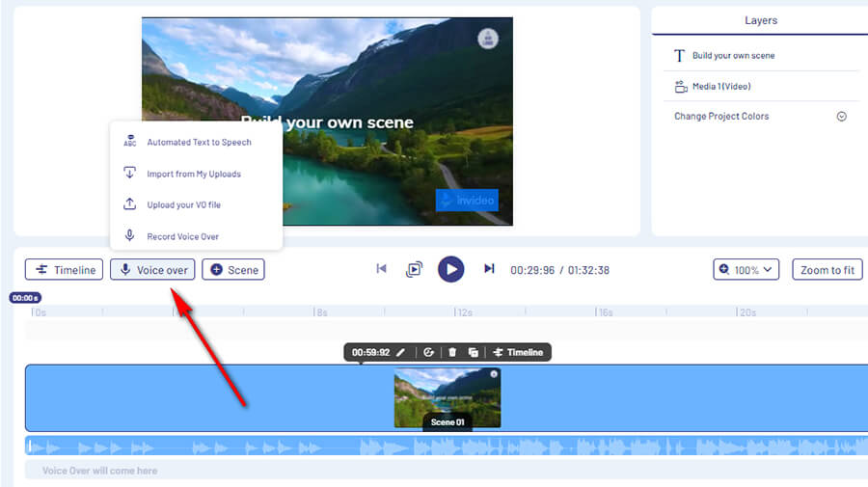Expand the Change Project Colors section
This screenshot has width=868, height=487.
point(841,117)
